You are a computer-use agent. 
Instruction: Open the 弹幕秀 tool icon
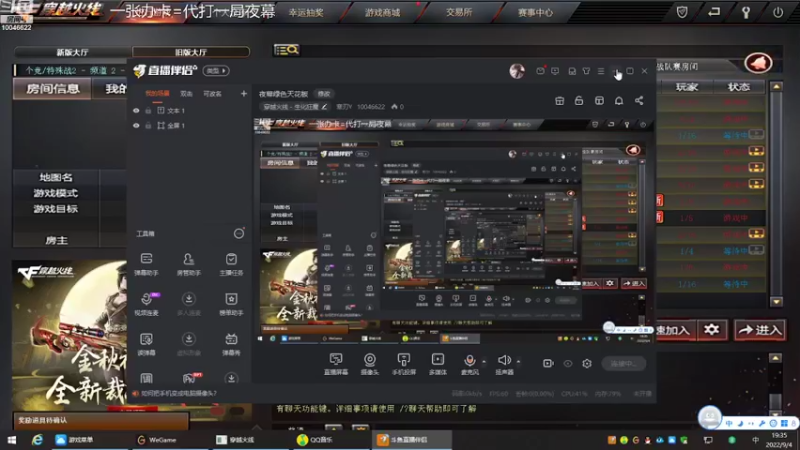click(x=231, y=343)
